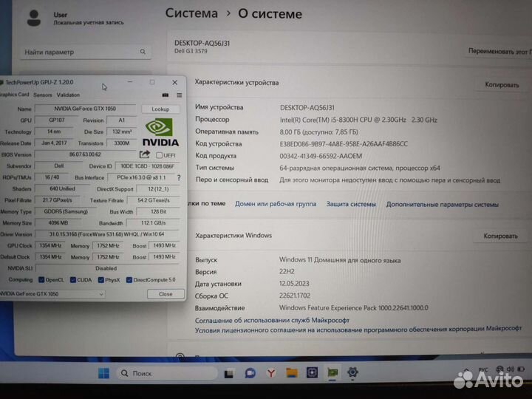Click the GPU Name field NVIDIA GeForce GTX 1050

(85, 109)
